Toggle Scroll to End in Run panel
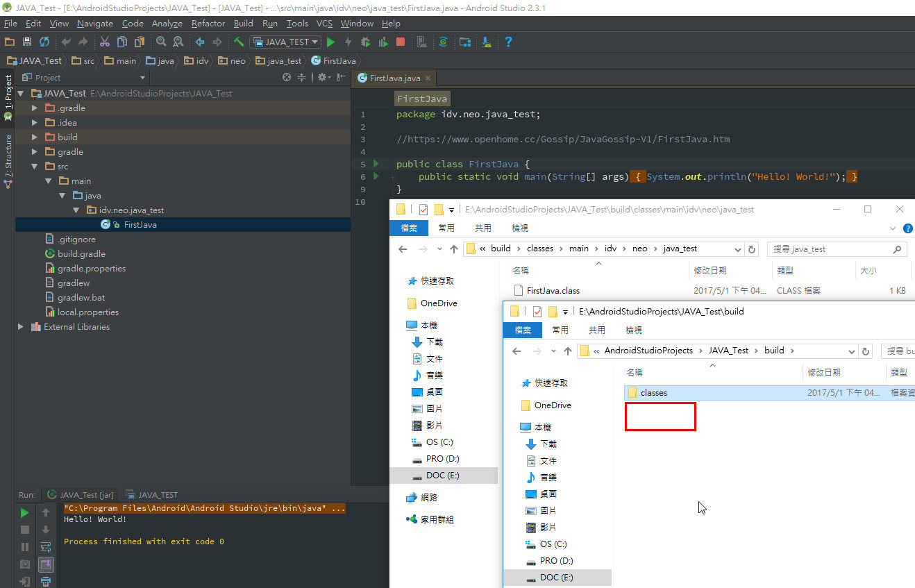Image resolution: width=915 pixels, height=588 pixels. (x=46, y=564)
